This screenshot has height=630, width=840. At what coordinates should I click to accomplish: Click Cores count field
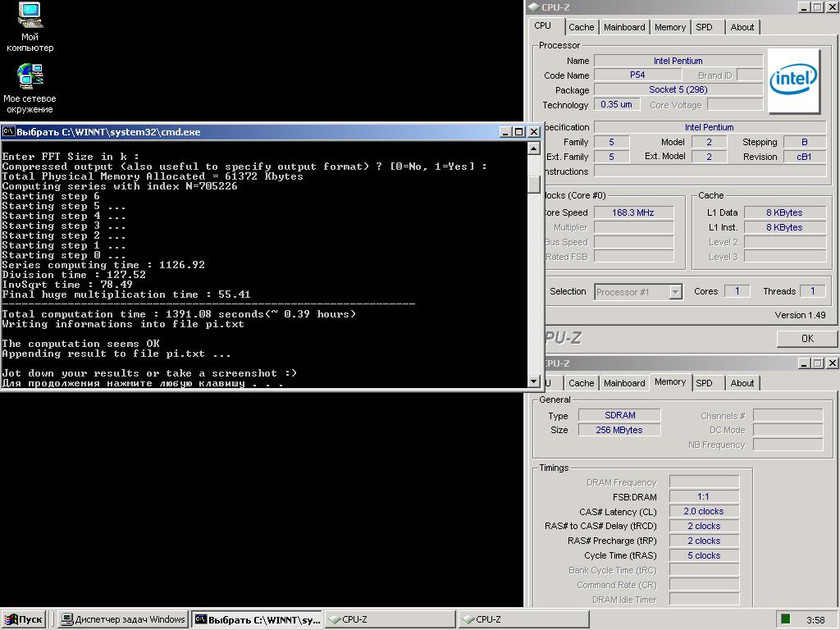(737, 291)
